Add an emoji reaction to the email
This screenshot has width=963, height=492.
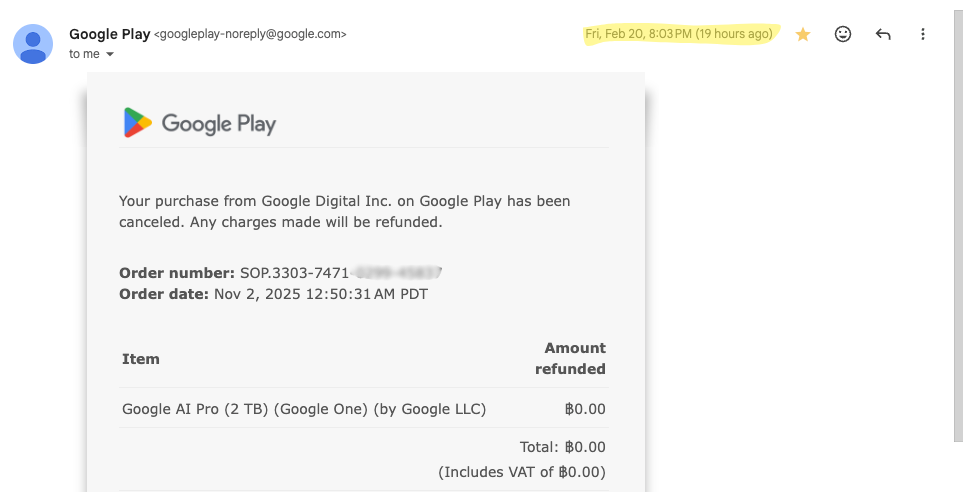(x=843, y=35)
